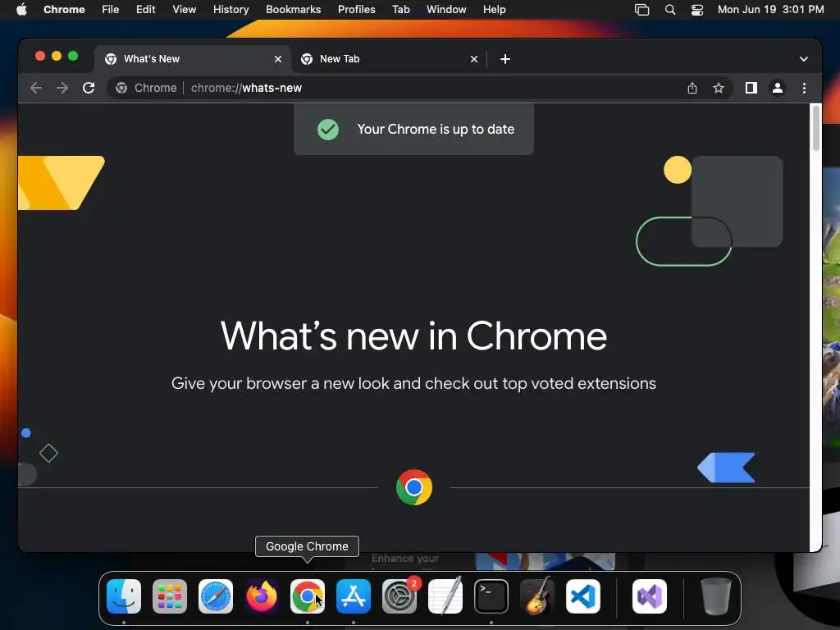Screen dimensions: 840x630
Task: Open Finder from the Dock
Action: [x=124, y=596]
